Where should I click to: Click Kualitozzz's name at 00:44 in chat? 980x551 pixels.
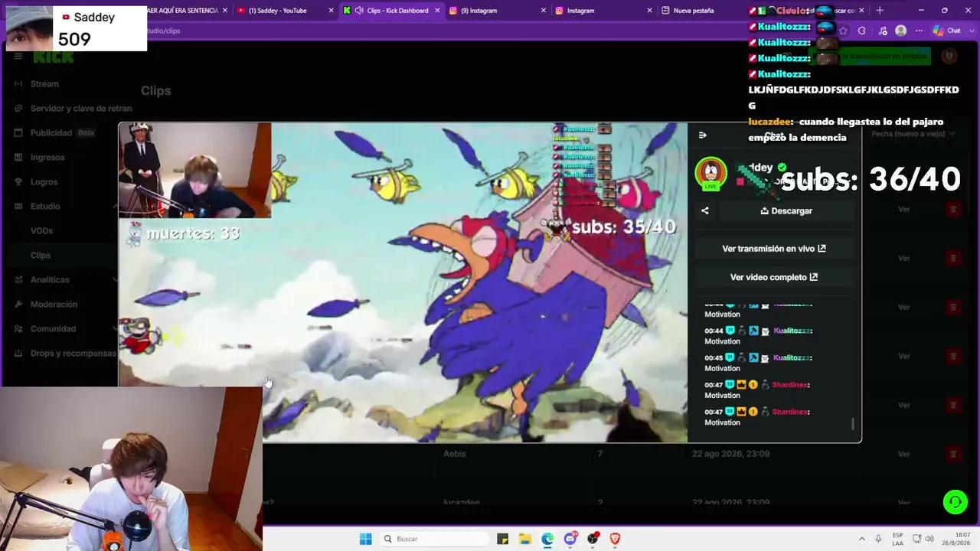point(792,331)
